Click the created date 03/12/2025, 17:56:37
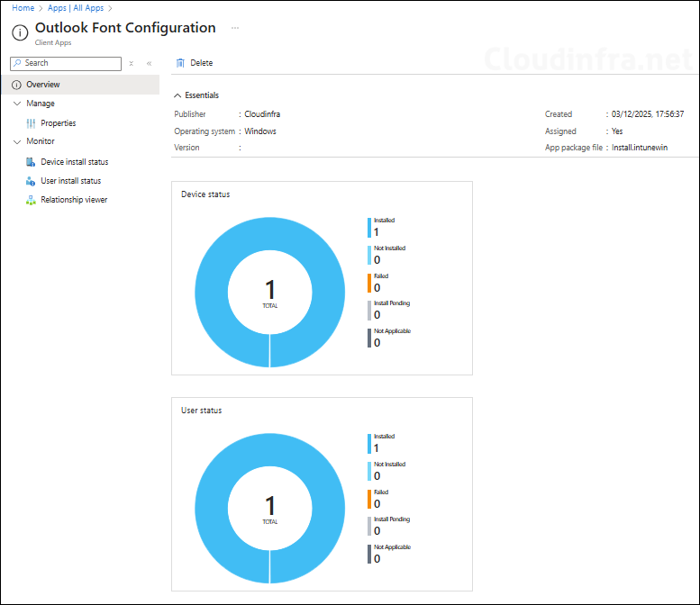Image resolution: width=700 pixels, height=605 pixels. pos(648,114)
